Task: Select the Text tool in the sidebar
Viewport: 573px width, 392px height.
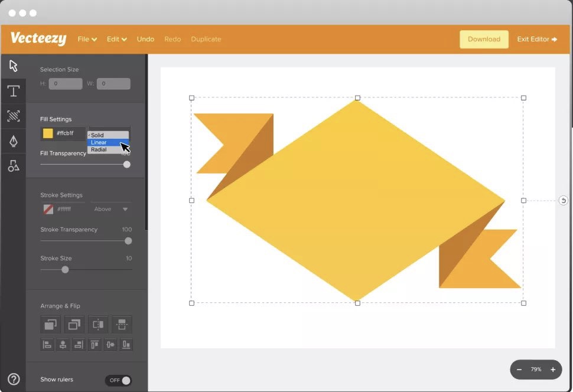Action: click(x=13, y=91)
